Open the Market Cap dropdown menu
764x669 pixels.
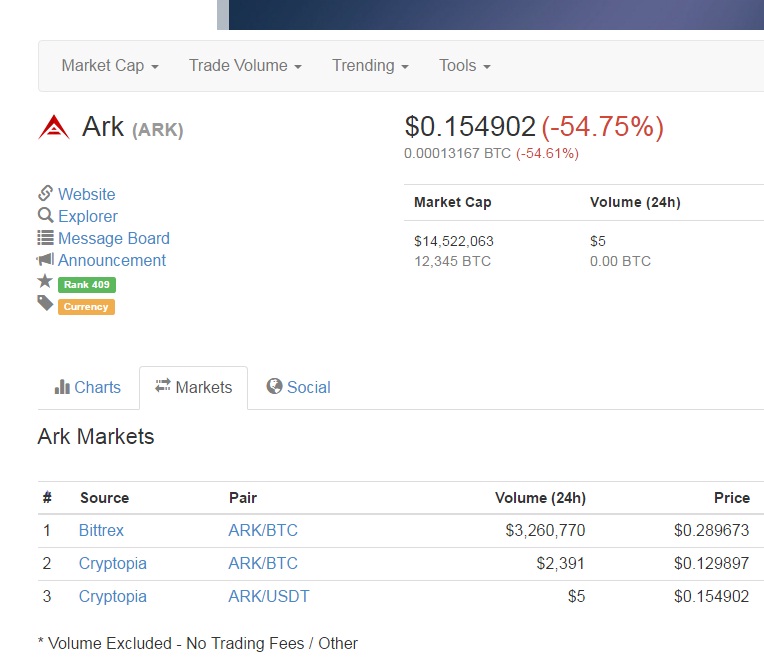pyautogui.click(x=110, y=65)
